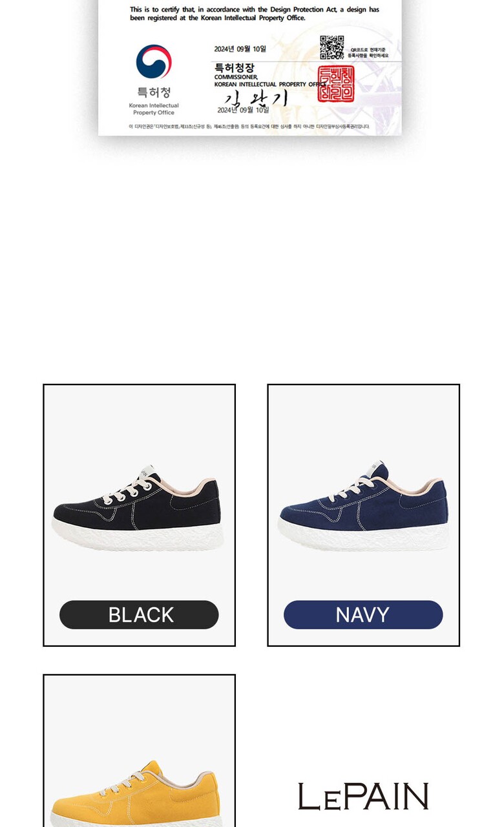Click the white sole of the black sneaker
Image resolution: width=504 pixels, height=827 pixels.
[x=138, y=536]
